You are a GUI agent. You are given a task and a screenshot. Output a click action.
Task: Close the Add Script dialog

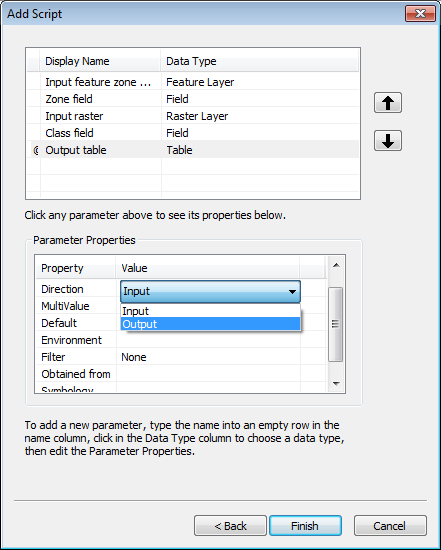pos(420,14)
